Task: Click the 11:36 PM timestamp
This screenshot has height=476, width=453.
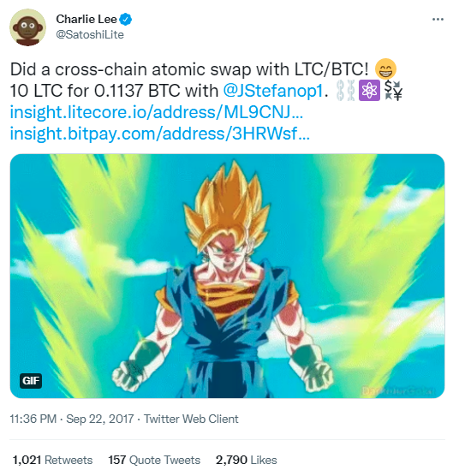Action: (33, 419)
